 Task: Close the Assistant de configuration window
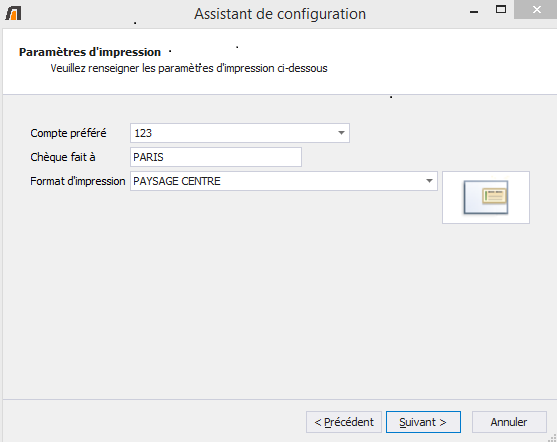(x=536, y=10)
